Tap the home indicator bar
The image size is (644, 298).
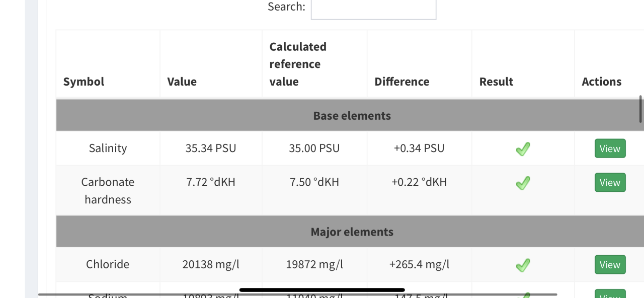tap(322, 290)
